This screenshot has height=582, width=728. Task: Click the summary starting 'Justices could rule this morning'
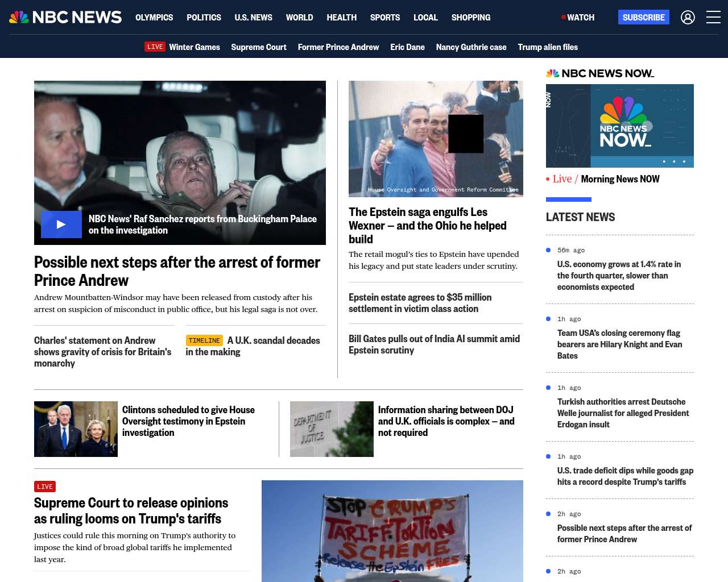coord(134,547)
